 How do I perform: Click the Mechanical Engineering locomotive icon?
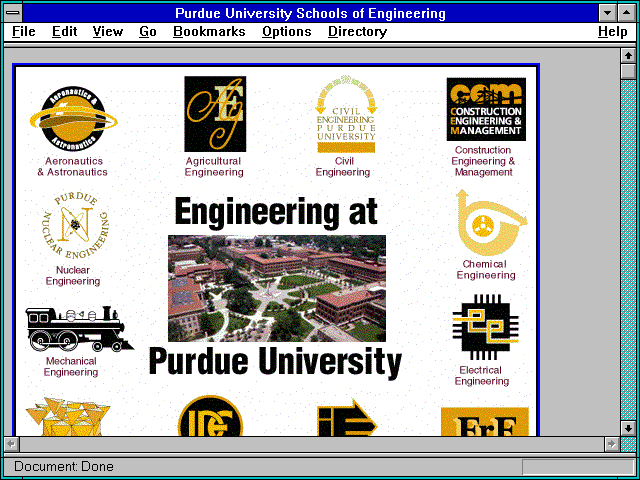pyautogui.click(x=80, y=329)
